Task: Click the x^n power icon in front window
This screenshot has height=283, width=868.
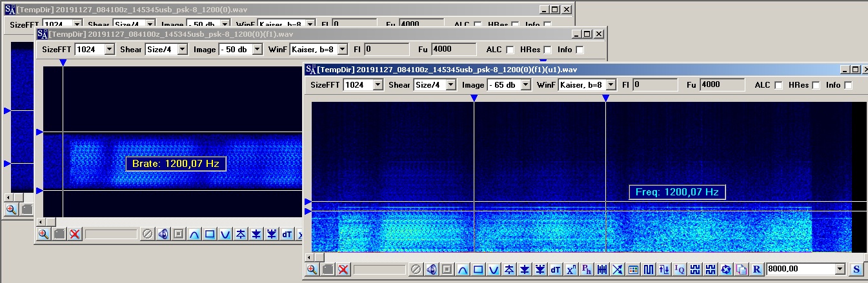Action: pos(571,269)
